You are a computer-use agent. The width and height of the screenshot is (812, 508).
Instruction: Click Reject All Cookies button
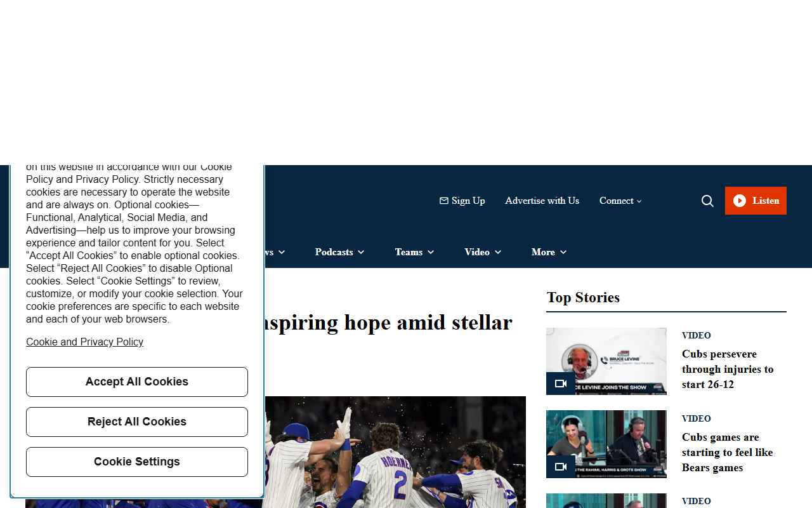click(x=137, y=422)
